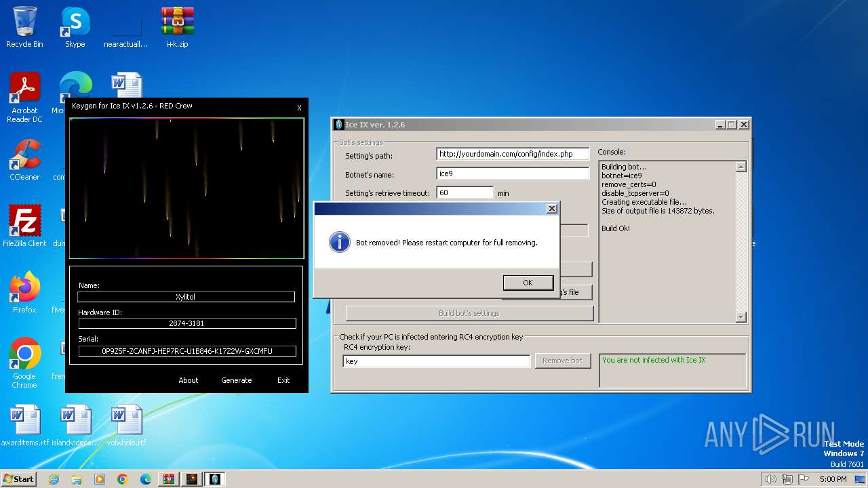Open Windows Media Player taskbar icon

[100, 479]
